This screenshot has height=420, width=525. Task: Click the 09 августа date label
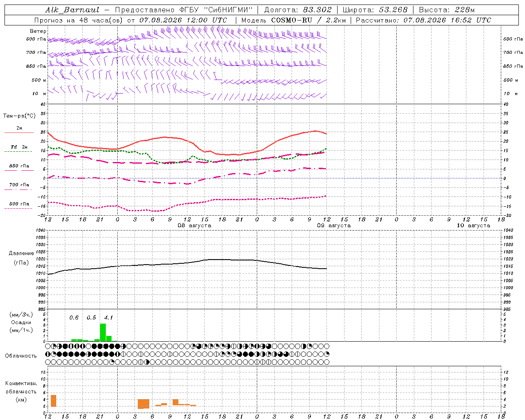point(334,225)
